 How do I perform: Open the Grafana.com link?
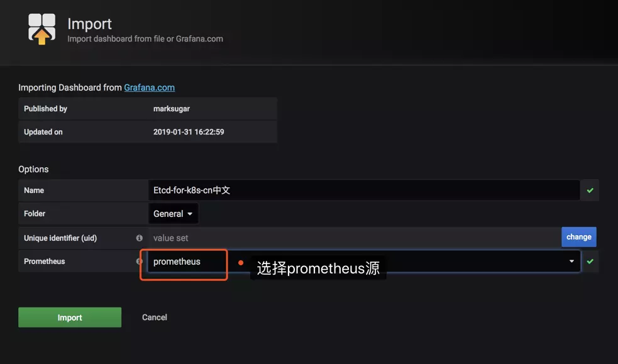pos(150,87)
